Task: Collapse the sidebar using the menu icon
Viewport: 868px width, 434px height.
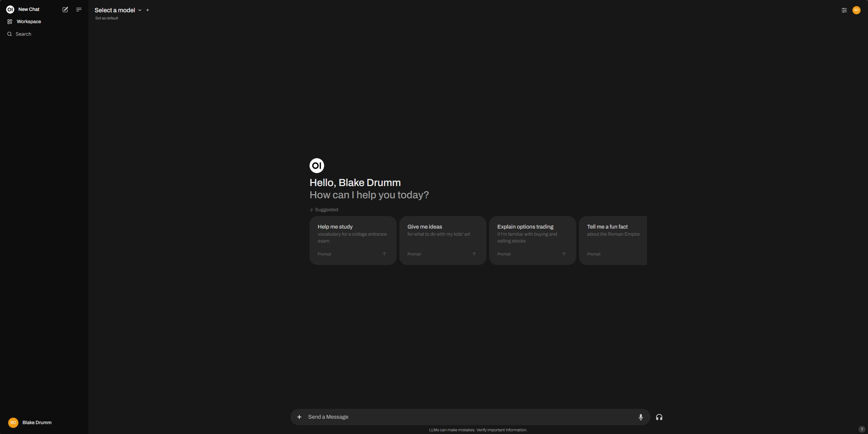Action: [78, 10]
